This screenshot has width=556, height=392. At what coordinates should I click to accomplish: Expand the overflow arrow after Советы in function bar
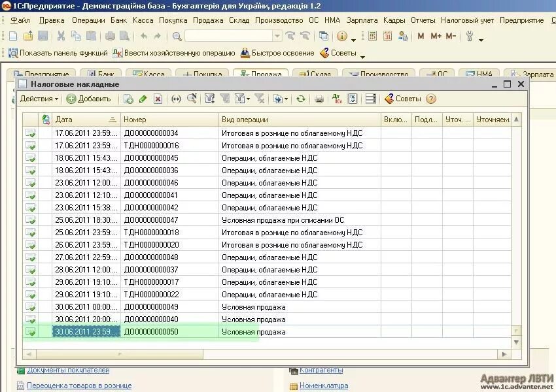pos(362,57)
